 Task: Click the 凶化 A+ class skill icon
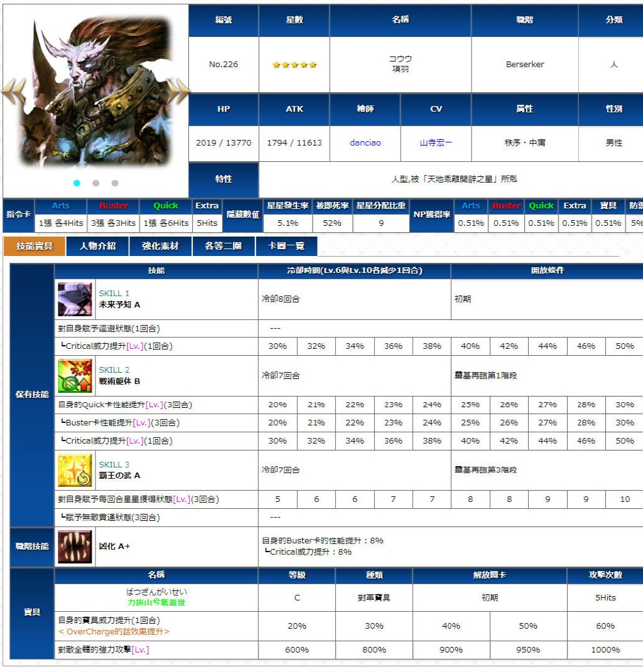click(x=75, y=547)
